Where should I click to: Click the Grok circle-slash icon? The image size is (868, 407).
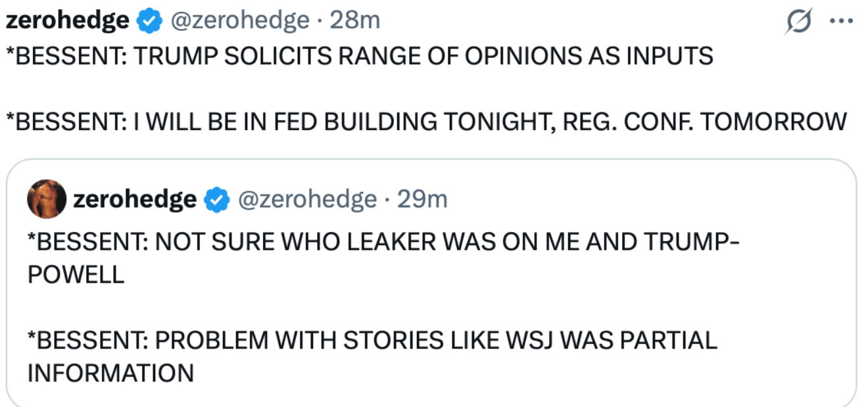tap(798, 22)
